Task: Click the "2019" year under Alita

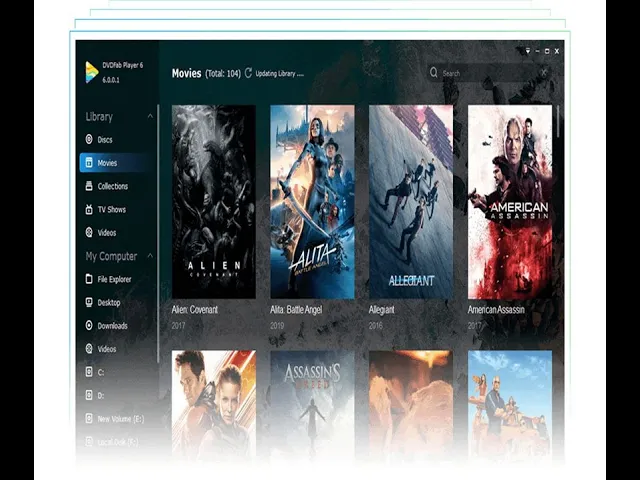Action: click(277, 326)
